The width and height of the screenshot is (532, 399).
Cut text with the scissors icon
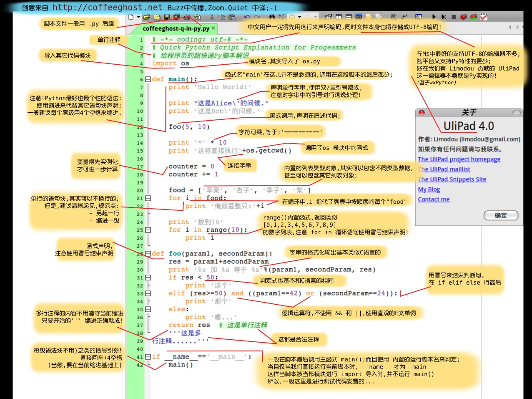coord(212,17)
